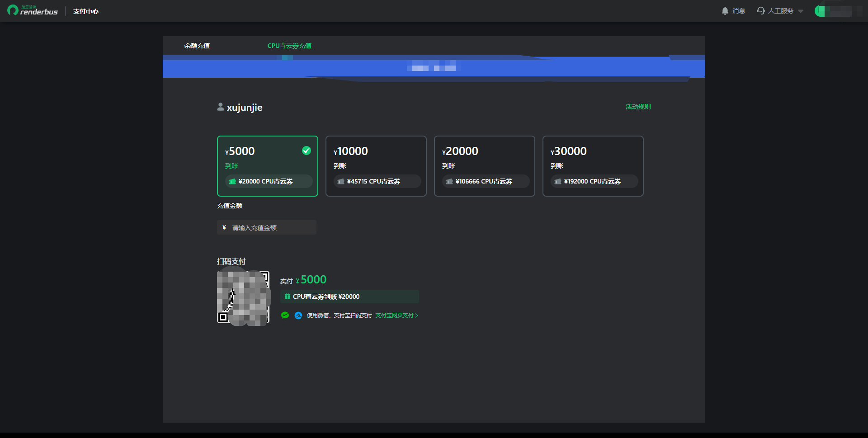Open 支付宝网页支付 link
This screenshot has width=868, height=438.
397,316
